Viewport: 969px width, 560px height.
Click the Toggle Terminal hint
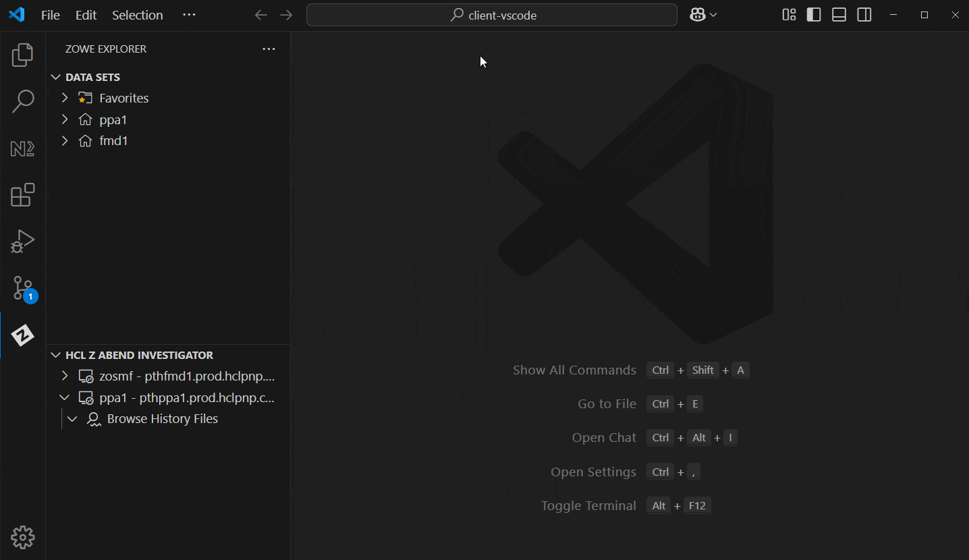[x=588, y=505]
